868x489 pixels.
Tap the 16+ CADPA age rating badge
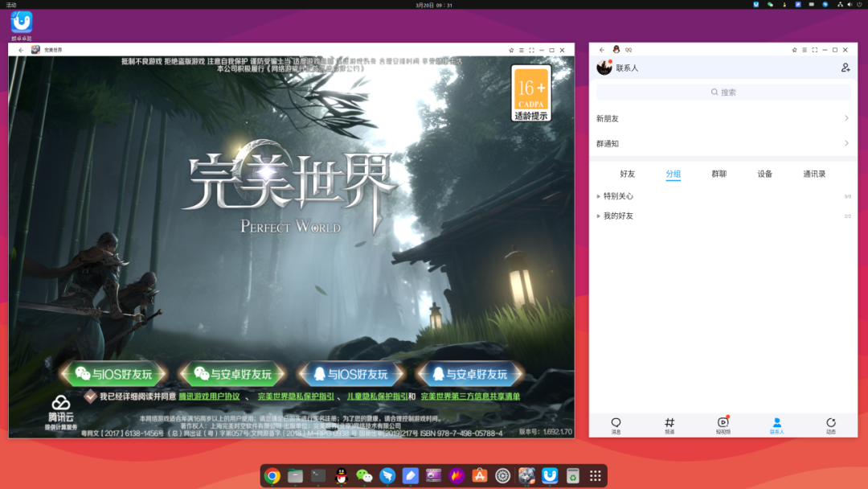[x=531, y=93]
